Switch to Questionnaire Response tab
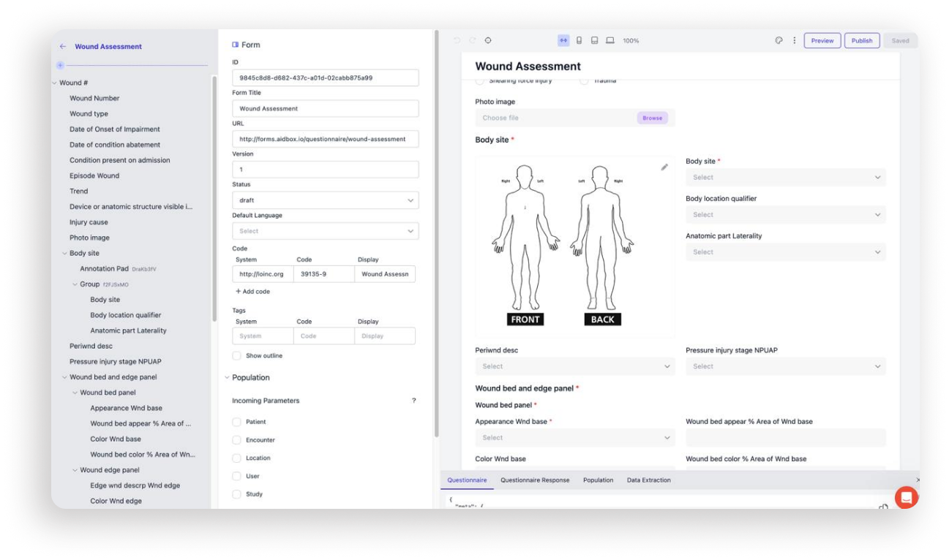Image resolution: width=949 pixels, height=560 pixels. click(534, 480)
